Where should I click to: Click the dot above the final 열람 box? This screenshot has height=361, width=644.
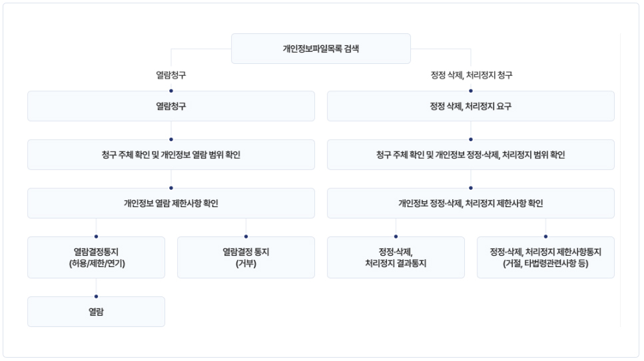[x=96, y=296]
